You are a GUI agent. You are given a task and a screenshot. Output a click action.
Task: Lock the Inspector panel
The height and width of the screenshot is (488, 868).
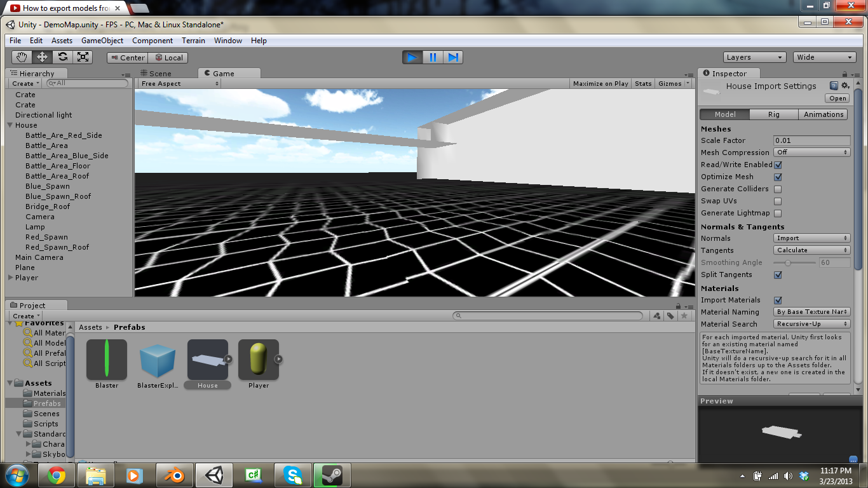point(844,74)
